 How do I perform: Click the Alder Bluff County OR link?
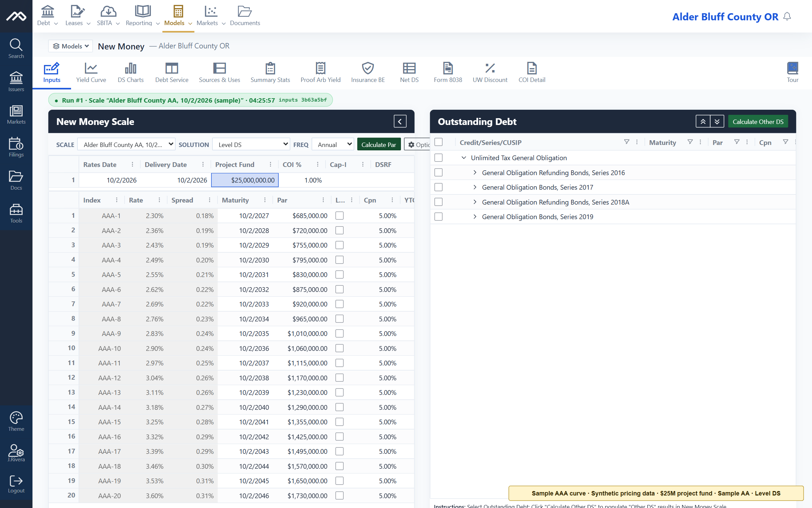pyautogui.click(x=725, y=17)
